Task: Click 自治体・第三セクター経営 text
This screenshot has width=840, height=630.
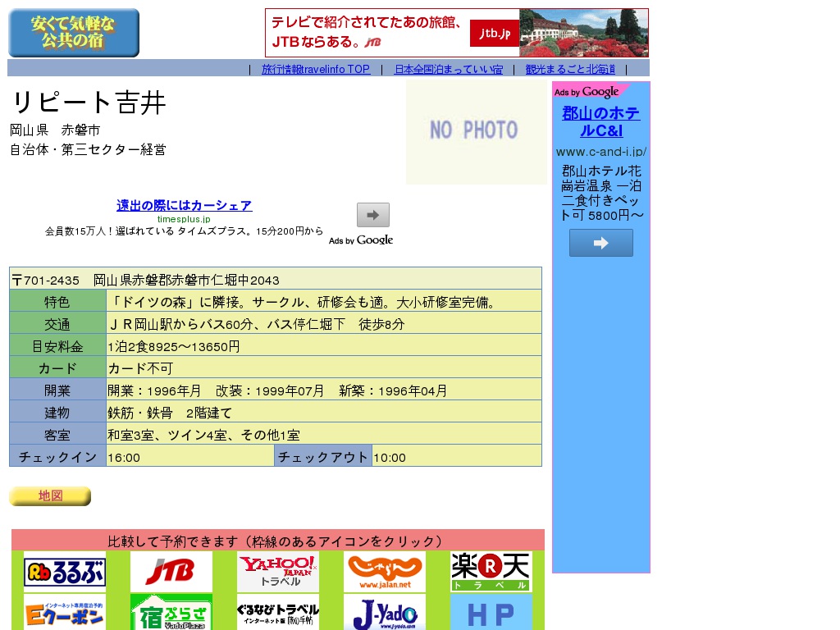Action: [x=88, y=149]
